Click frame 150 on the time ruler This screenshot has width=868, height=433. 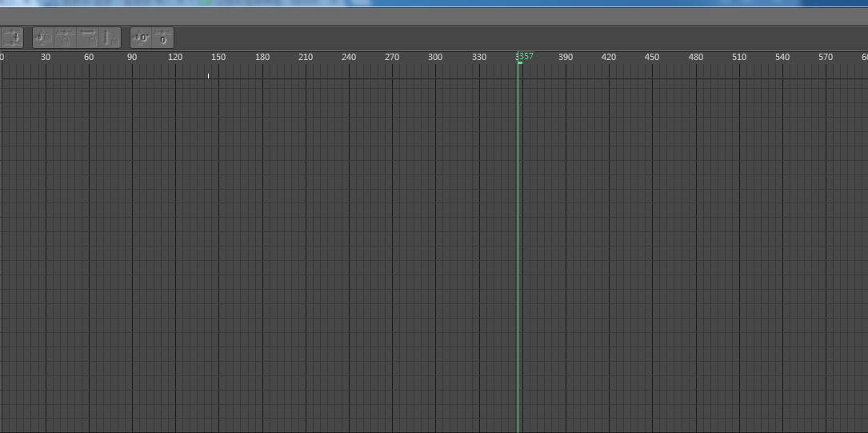218,57
